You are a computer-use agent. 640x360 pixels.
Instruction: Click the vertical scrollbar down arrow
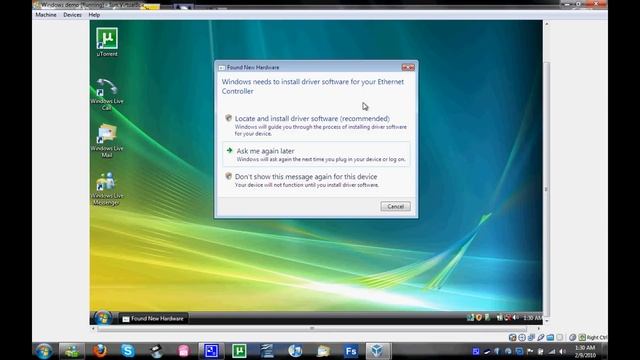(547, 321)
